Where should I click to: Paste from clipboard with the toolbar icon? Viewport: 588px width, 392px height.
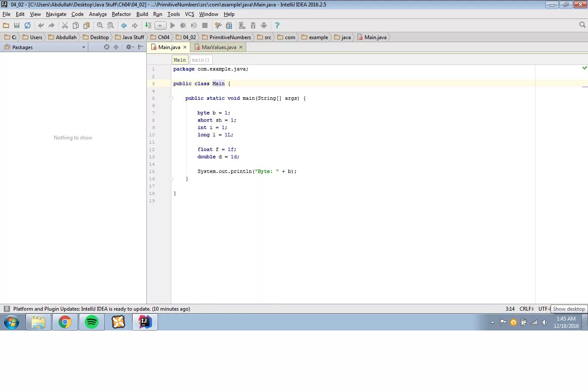click(x=87, y=25)
